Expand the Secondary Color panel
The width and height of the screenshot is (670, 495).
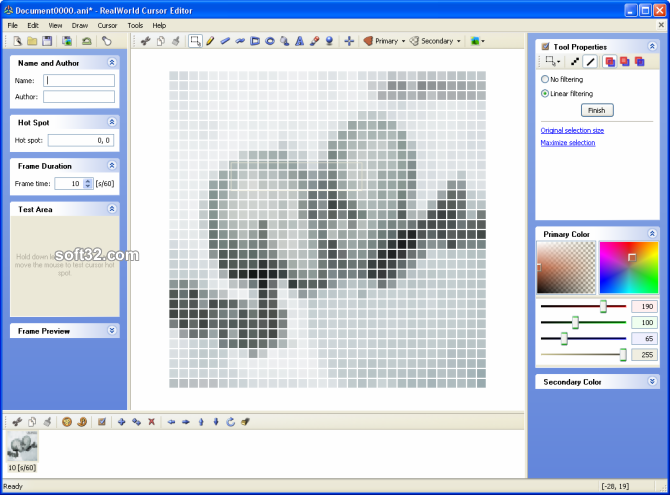click(652, 382)
